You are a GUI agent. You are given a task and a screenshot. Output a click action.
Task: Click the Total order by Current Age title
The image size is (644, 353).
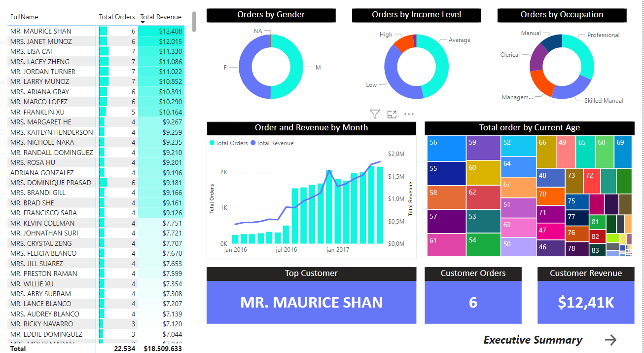click(530, 127)
